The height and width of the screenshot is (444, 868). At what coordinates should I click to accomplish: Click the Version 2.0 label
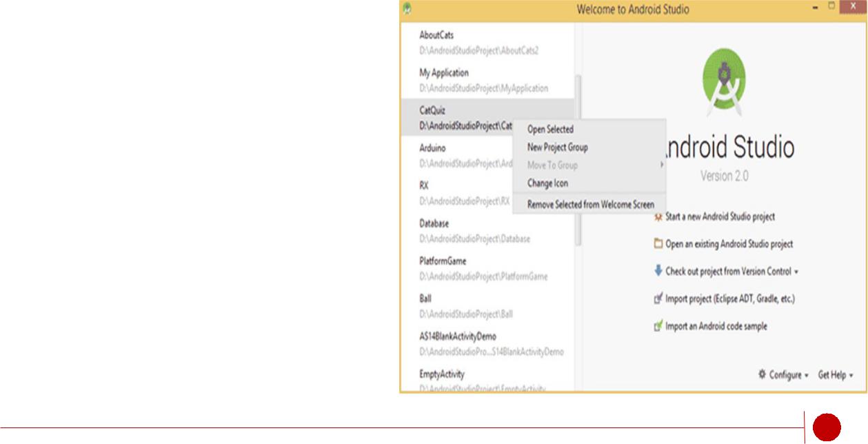coord(725,176)
